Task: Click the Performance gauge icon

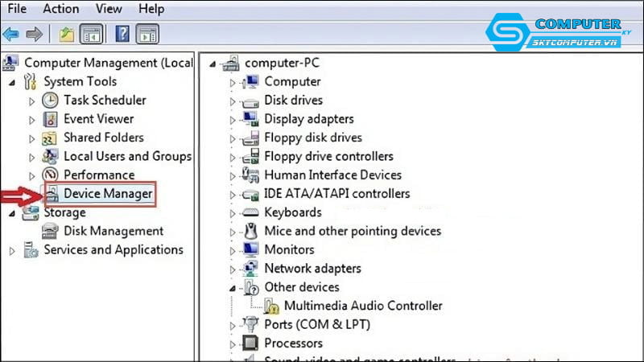Action: [x=50, y=175]
